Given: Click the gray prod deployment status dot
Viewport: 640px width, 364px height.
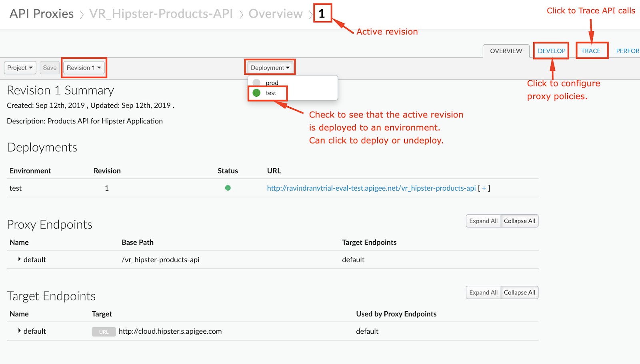Looking at the screenshot, I should tap(256, 83).
